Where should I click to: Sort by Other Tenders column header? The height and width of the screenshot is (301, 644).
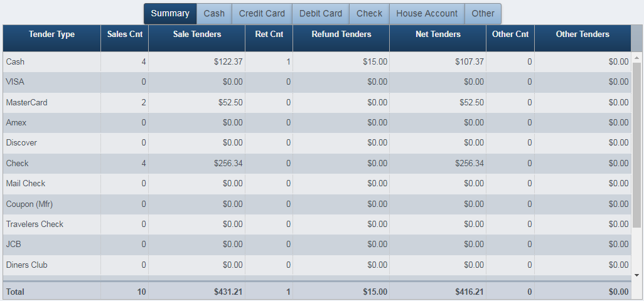click(582, 34)
